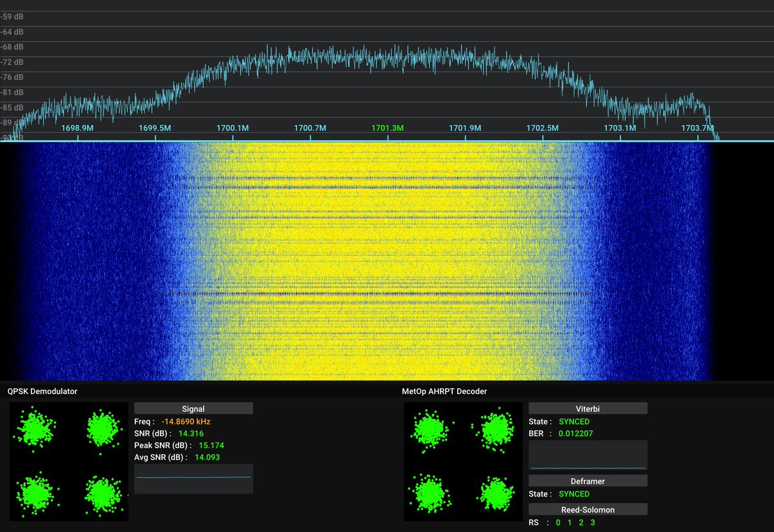Click the Viterbi section header
The image size is (774, 532).
(x=588, y=408)
